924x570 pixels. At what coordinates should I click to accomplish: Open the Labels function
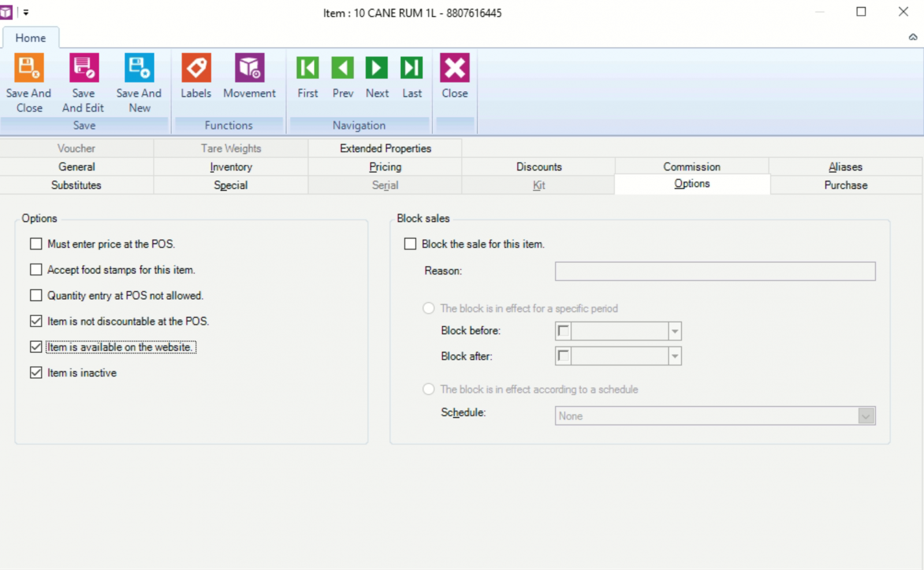[196, 68]
